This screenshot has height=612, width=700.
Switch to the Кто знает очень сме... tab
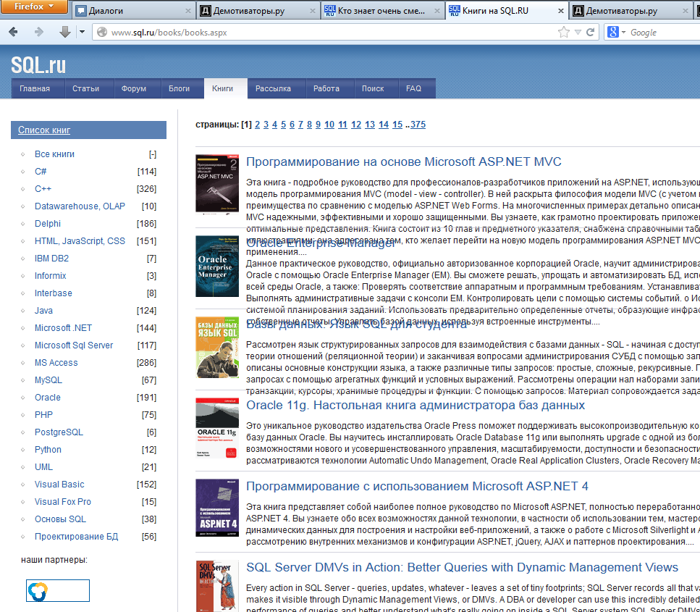click(x=381, y=11)
